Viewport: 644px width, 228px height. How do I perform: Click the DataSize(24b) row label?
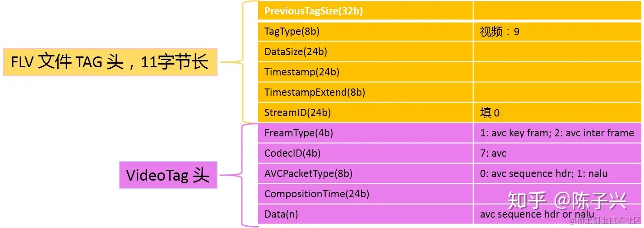click(x=365, y=52)
